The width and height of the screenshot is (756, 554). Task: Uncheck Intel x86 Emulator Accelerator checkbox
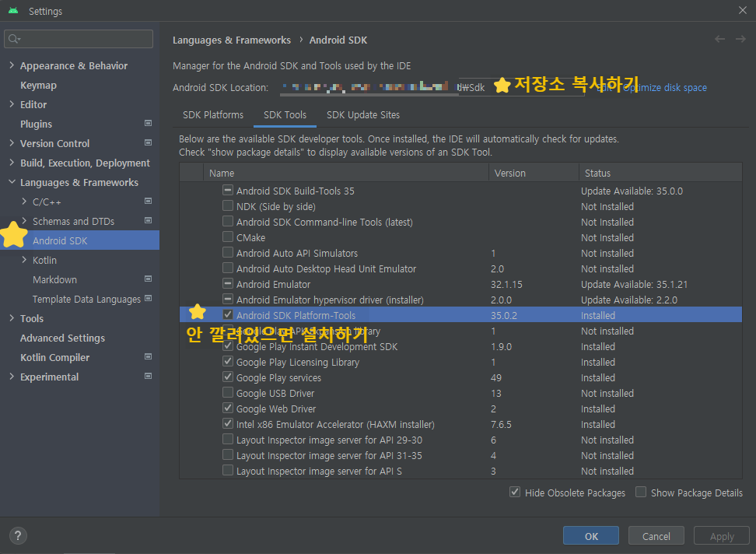click(x=228, y=423)
